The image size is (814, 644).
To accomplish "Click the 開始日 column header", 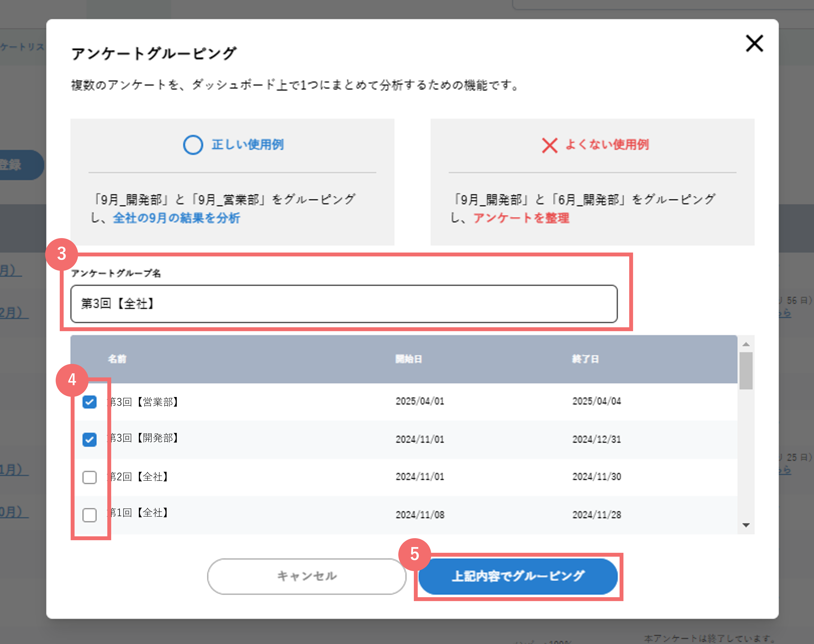I will tap(408, 359).
